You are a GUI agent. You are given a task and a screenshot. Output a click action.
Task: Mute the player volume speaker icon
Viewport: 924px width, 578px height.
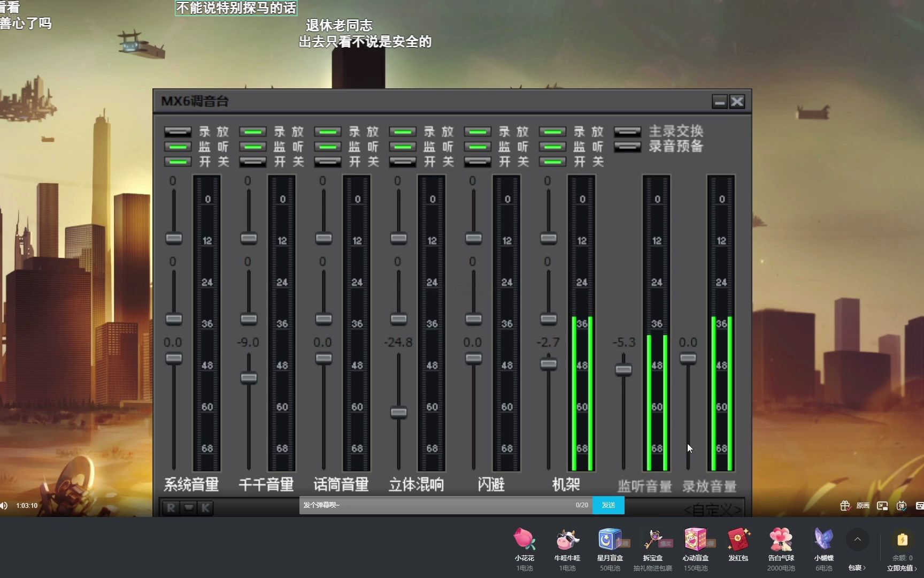pyautogui.click(x=4, y=506)
